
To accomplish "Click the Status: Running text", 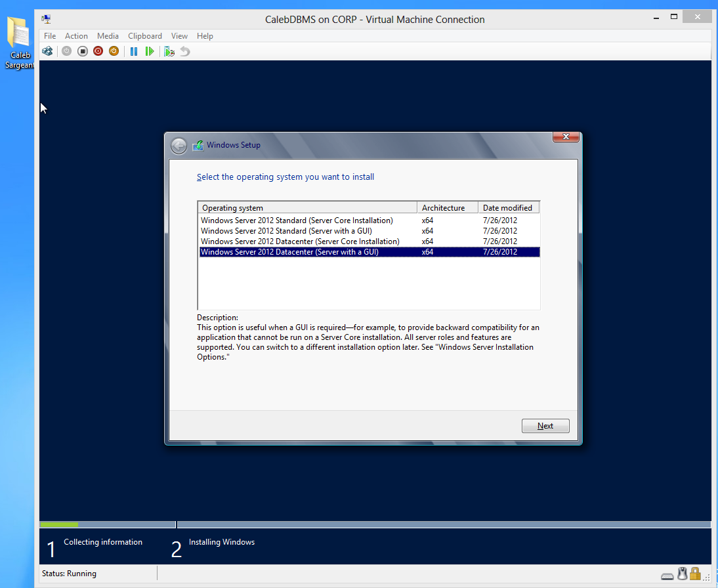I will point(69,574).
